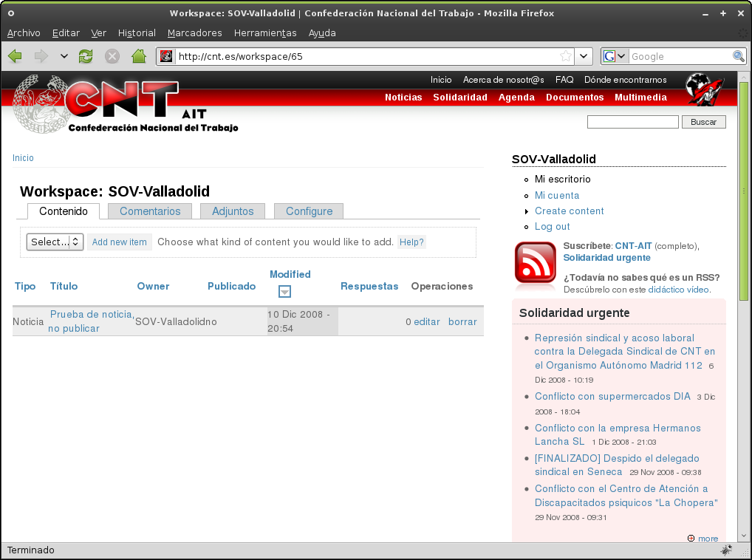
Task: Click the magnifier icon in Google search box
Action: click(739, 56)
